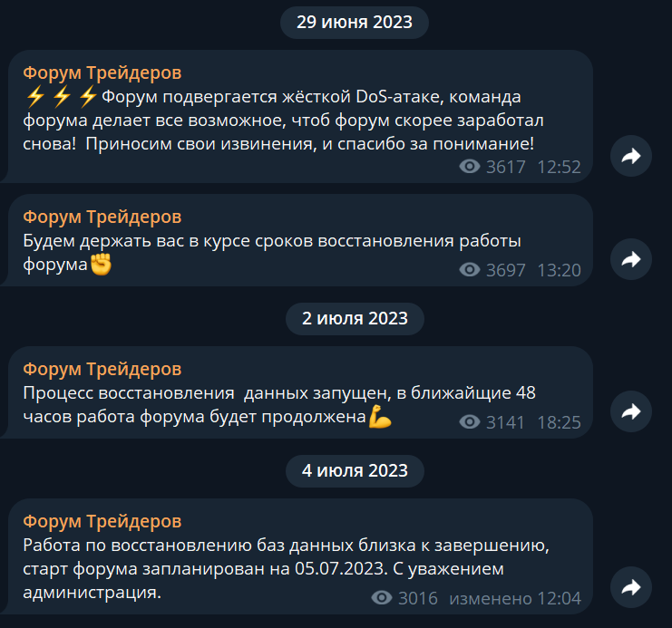Open Форум Трейдеров sender name in 18:25 message
This screenshot has height=628, width=672.
102,369
